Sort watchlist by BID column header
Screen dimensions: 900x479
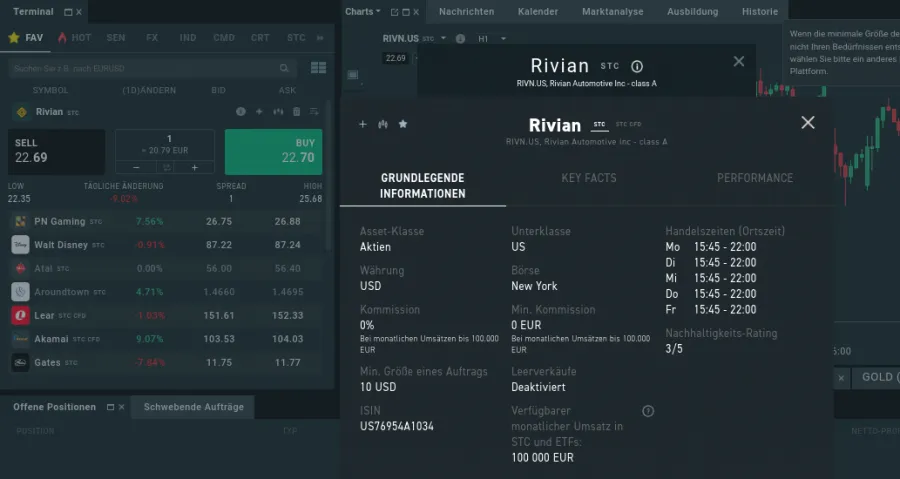click(x=218, y=90)
